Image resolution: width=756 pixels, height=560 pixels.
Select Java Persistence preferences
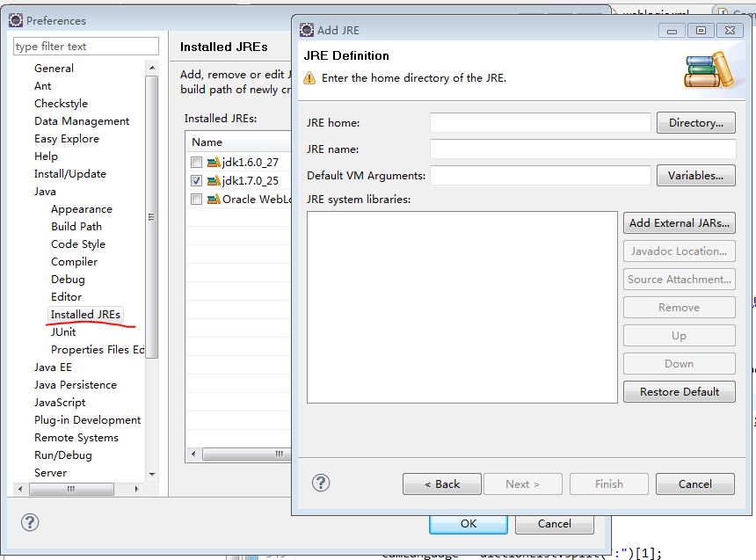[x=76, y=384]
